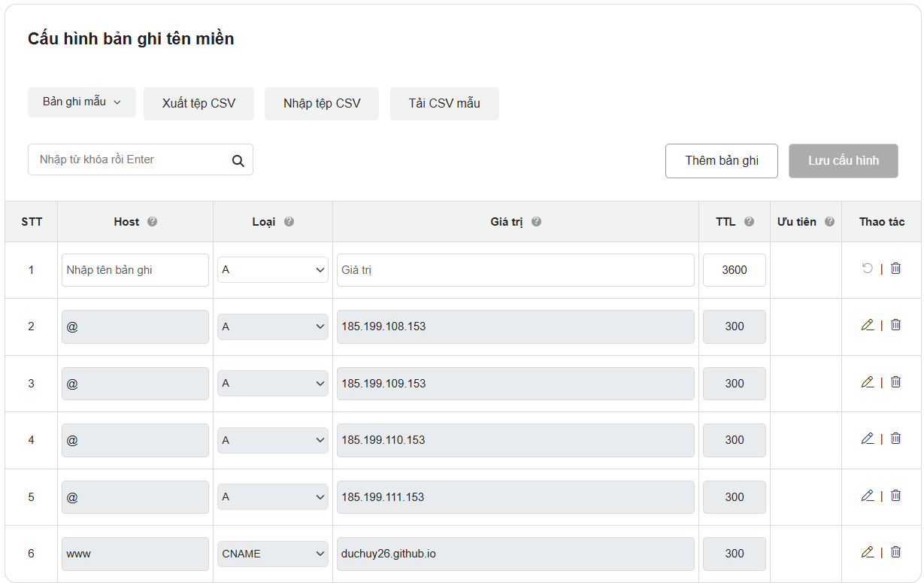
Task: Delete record 4 via its trash icon
Action: pyautogui.click(x=895, y=438)
